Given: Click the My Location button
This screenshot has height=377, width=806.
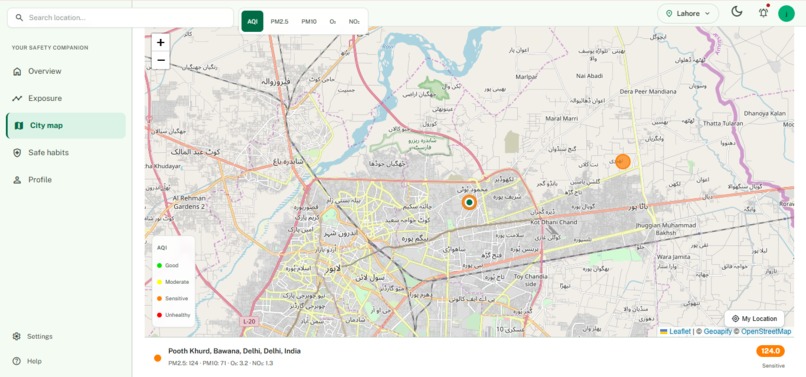Looking at the screenshot, I should point(754,319).
